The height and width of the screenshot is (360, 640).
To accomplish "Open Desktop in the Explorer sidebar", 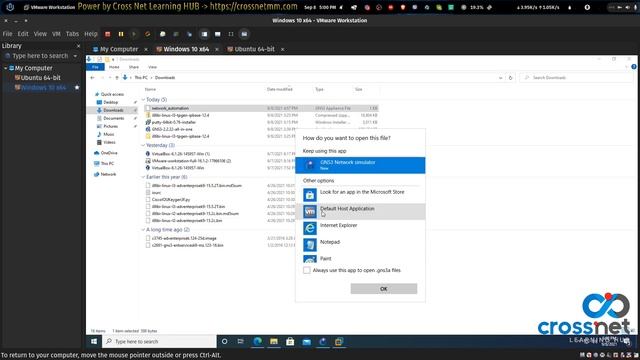I will [110, 102].
